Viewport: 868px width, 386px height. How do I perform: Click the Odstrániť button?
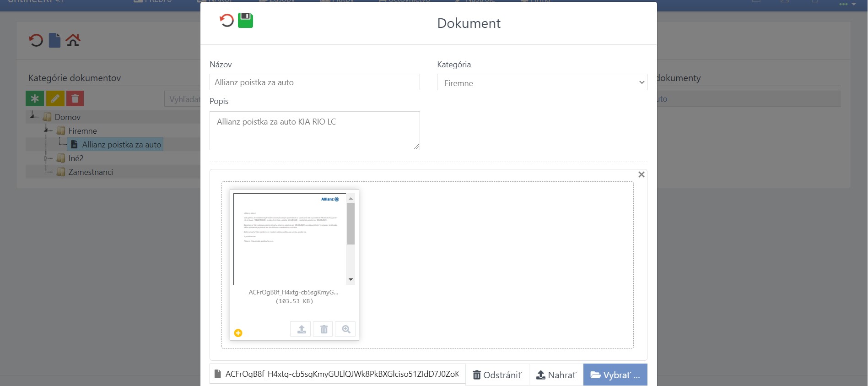(497, 375)
